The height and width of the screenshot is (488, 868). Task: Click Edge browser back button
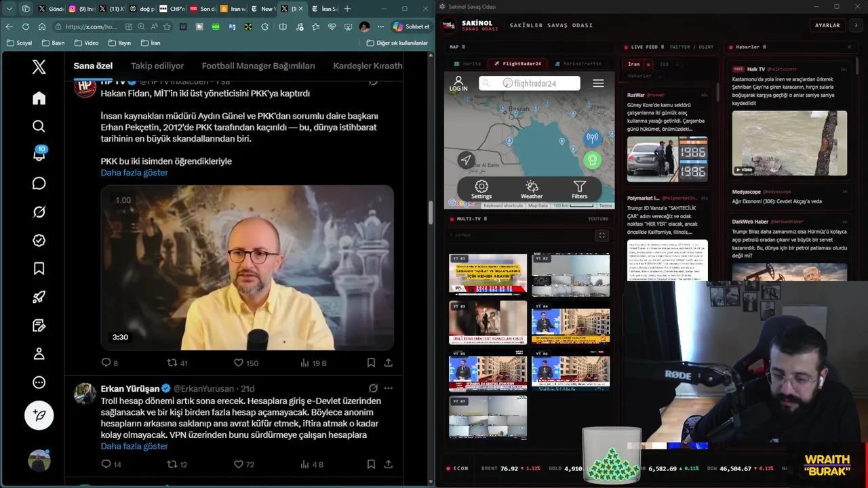point(9,26)
